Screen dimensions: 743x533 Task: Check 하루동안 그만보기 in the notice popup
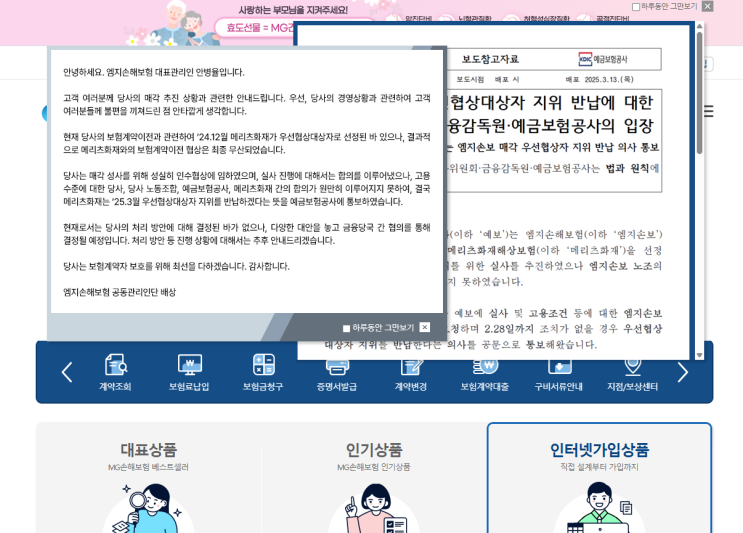click(346, 328)
